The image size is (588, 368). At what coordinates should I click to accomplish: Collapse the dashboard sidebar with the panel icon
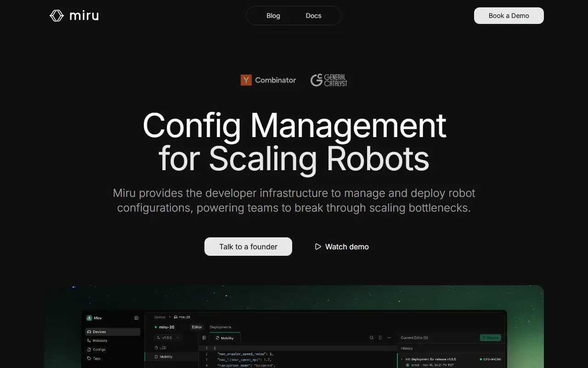click(x=136, y=318)
